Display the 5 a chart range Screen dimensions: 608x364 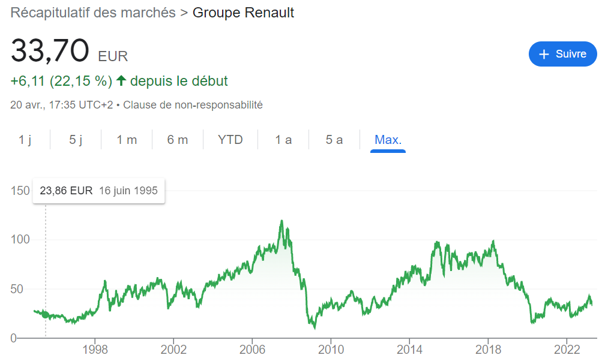click(334, 140)
